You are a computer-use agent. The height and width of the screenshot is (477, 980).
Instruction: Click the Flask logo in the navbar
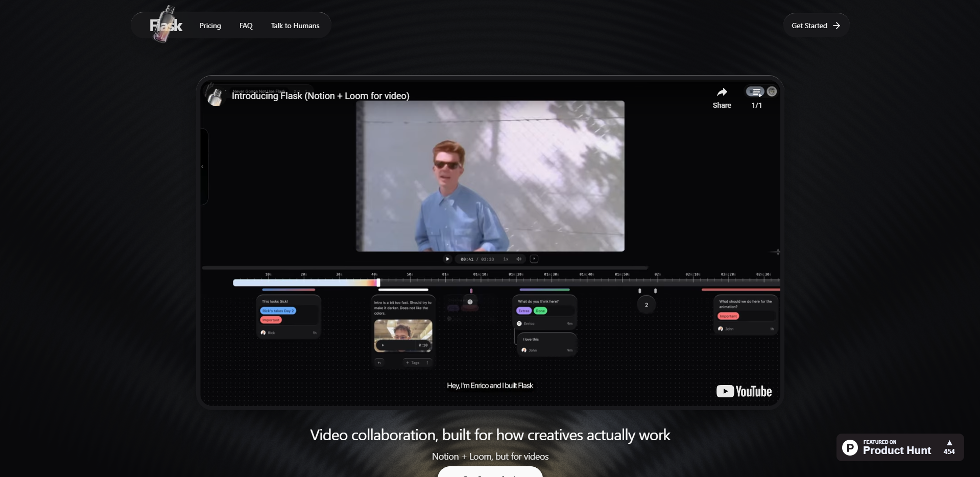pos(165,25)
